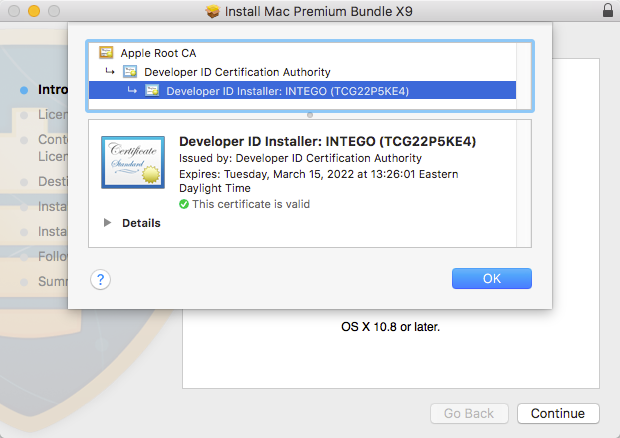Click 'This certificate is valid' text

[251, 204]
